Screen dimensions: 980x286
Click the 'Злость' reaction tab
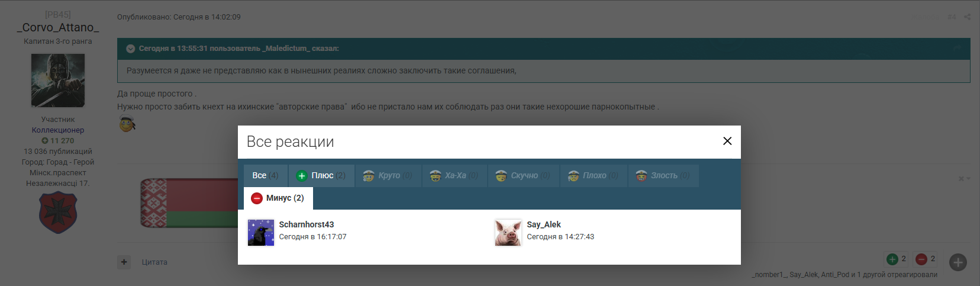click(663, 176)
